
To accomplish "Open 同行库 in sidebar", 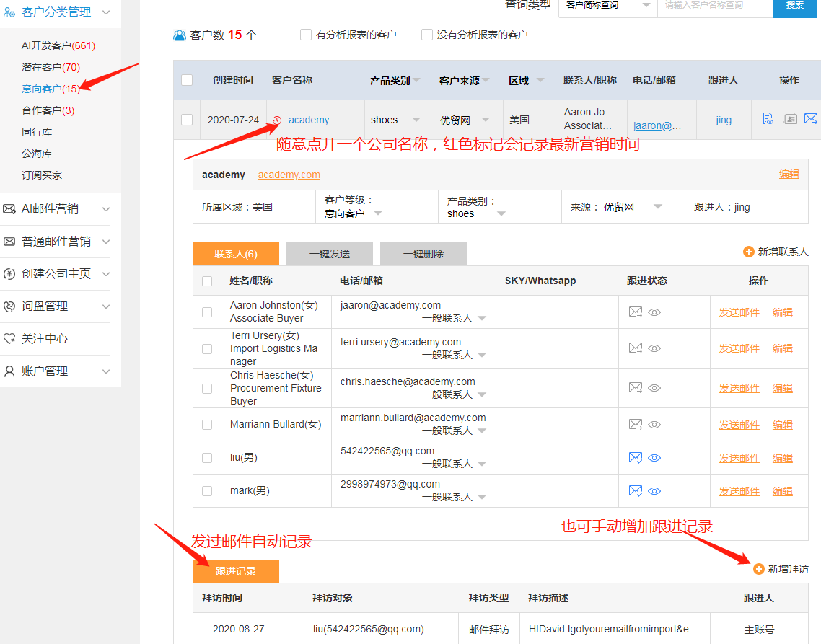I will (37, 132).
